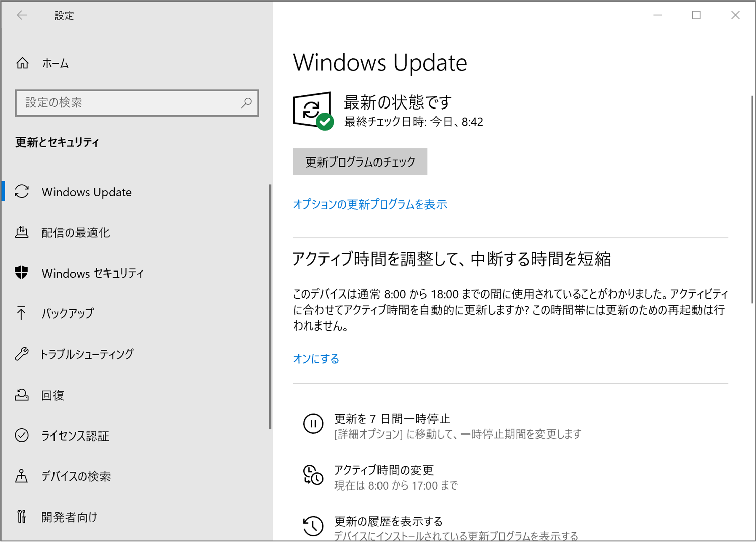Click the 配信の最適化 icon
Image resolution: width=756 pixels, height=542 pixels.
pos(22,232)
